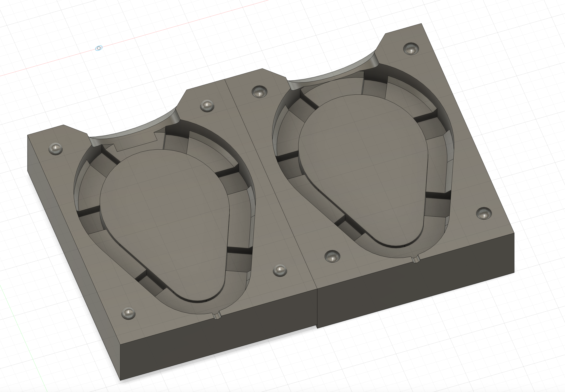565x392 pixels.
Task: Click the far-left corner alignment pin on left block
Action: pyautogui.click(x=56, y=149)
